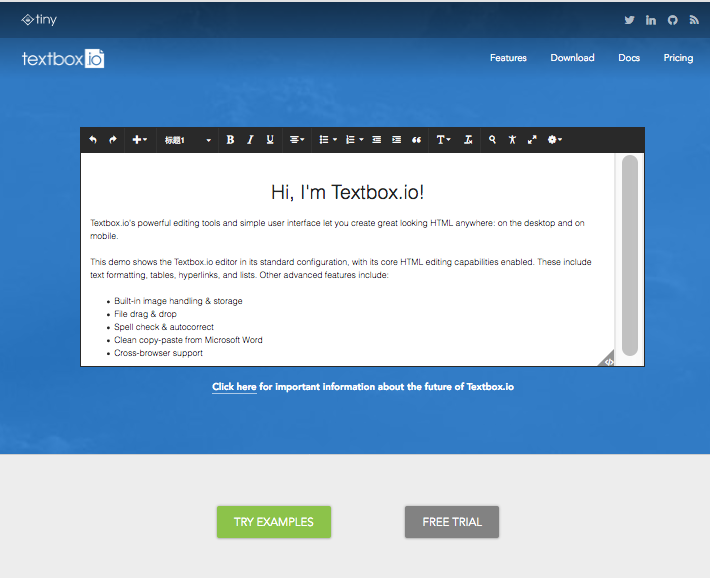Open the LinkedIn icon in header

(651, 20)
